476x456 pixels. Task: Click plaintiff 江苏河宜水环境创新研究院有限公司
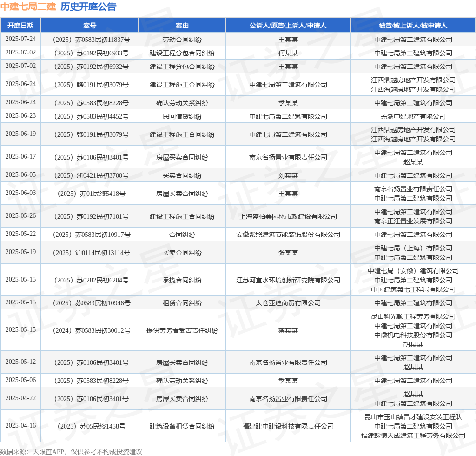(x=288, y=280)
